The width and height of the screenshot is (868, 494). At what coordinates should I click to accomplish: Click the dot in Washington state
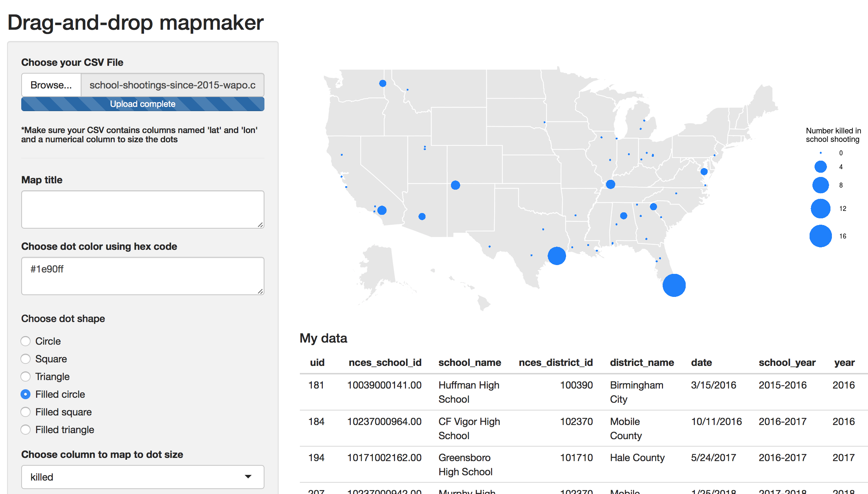383,84
